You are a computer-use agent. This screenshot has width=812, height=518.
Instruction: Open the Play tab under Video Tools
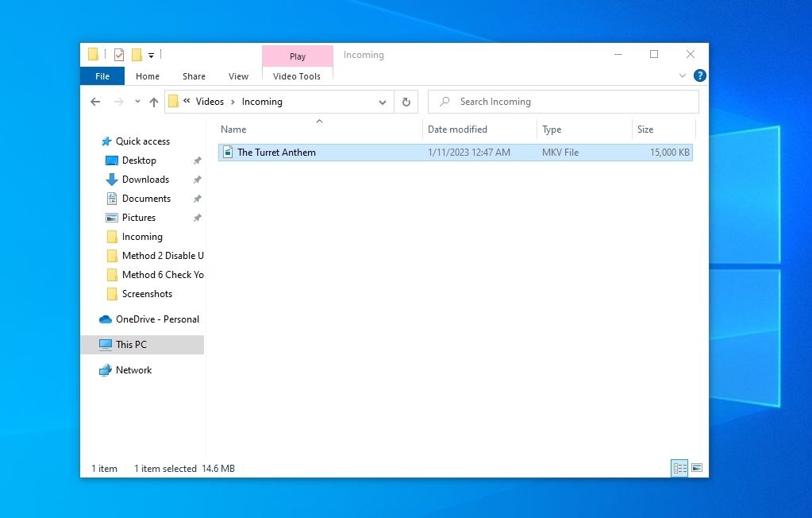click(297, 56)
